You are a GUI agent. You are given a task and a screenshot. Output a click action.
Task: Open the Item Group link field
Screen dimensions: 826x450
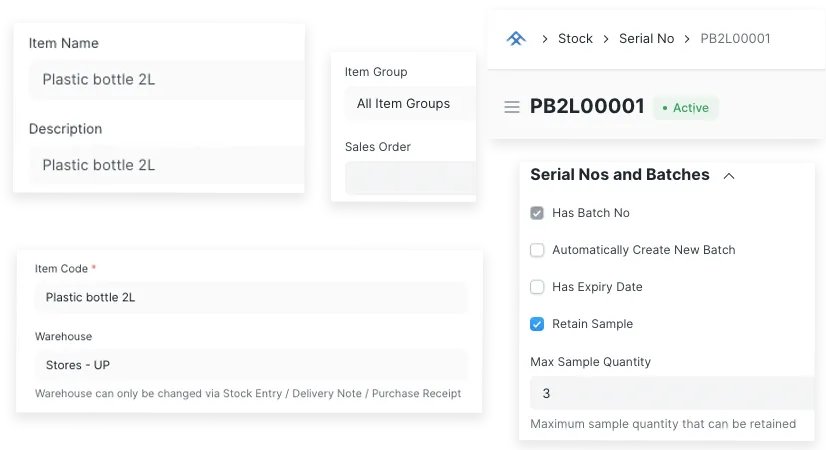[x=408, y=104]
